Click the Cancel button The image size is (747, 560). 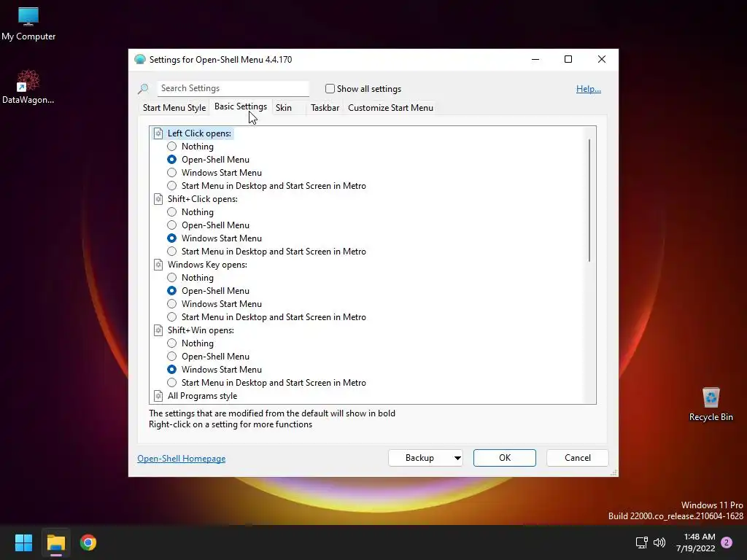click(x=578, y=458)
